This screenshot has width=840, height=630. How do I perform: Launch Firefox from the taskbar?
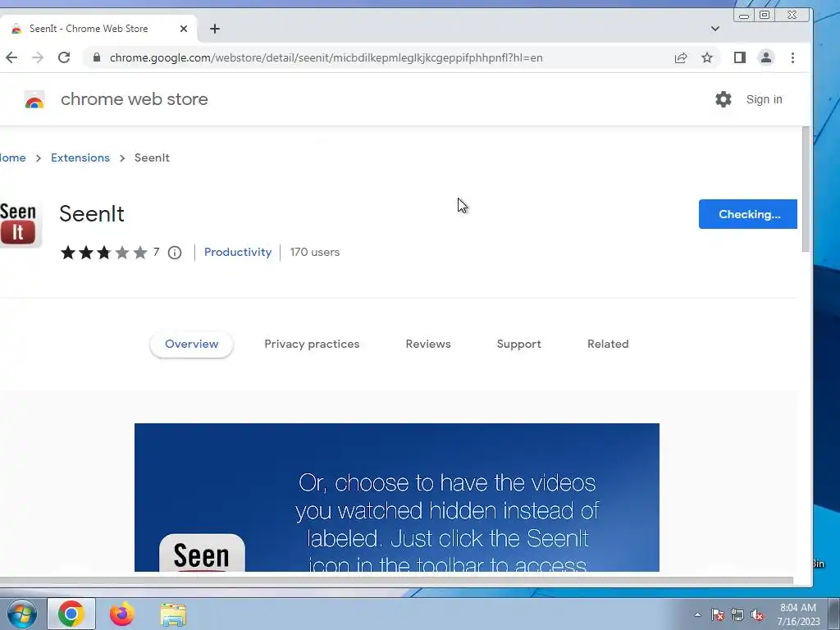[122, 614]
